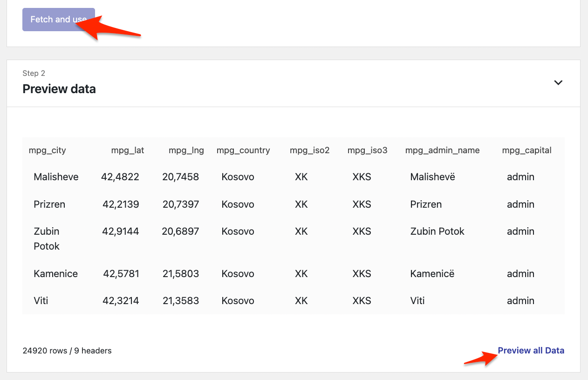Select Prizren in the mpg_city column
This screenshot has height=380, width=588.
[x=49, y=204]
